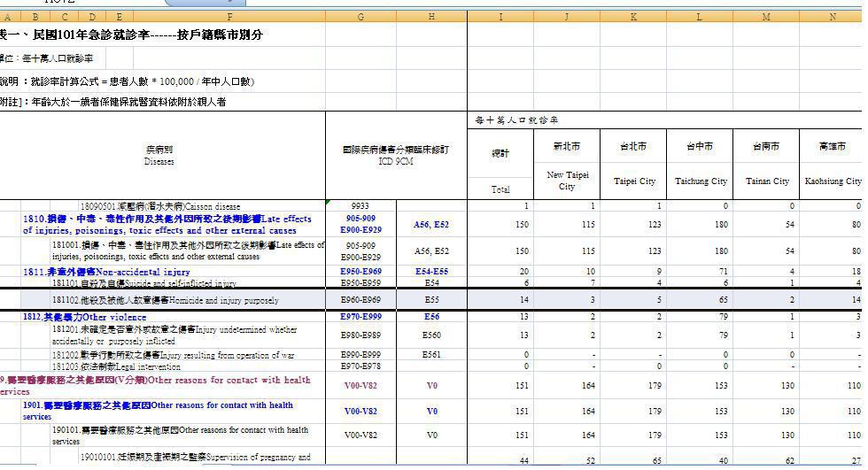Click the 每十萬人口就診率 header above city columns
This screenshot has width=868, height=470.
coord(517,120)
